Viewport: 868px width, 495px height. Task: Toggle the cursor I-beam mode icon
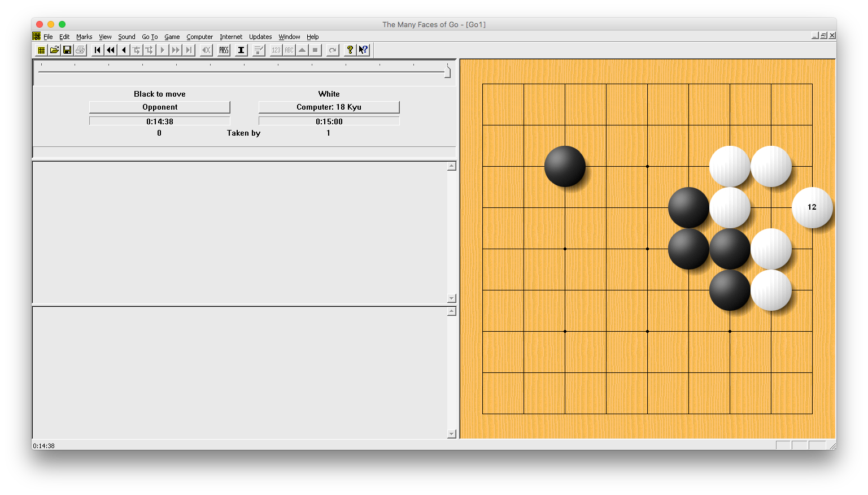(240, 50)
